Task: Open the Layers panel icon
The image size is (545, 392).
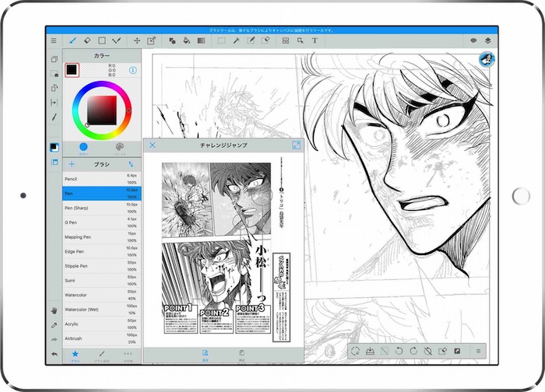Action: pyautogui.click(x=487, y=40)
